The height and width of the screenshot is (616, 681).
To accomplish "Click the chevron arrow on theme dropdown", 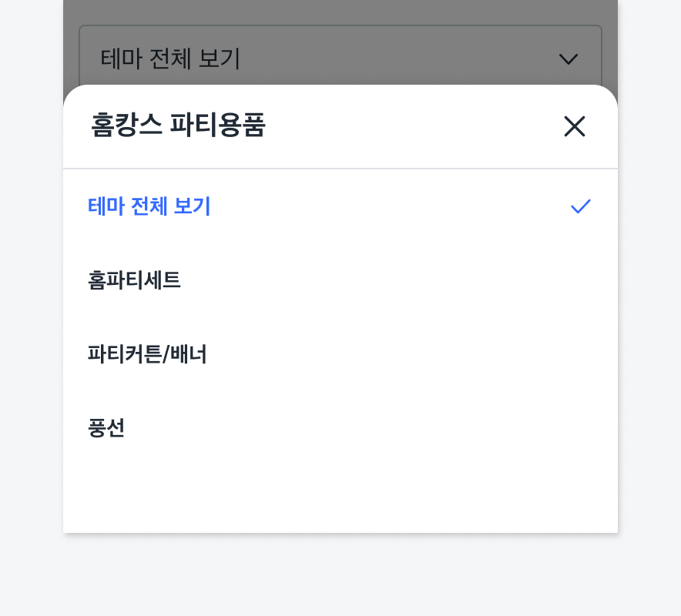I will click(x=568, y=59).
